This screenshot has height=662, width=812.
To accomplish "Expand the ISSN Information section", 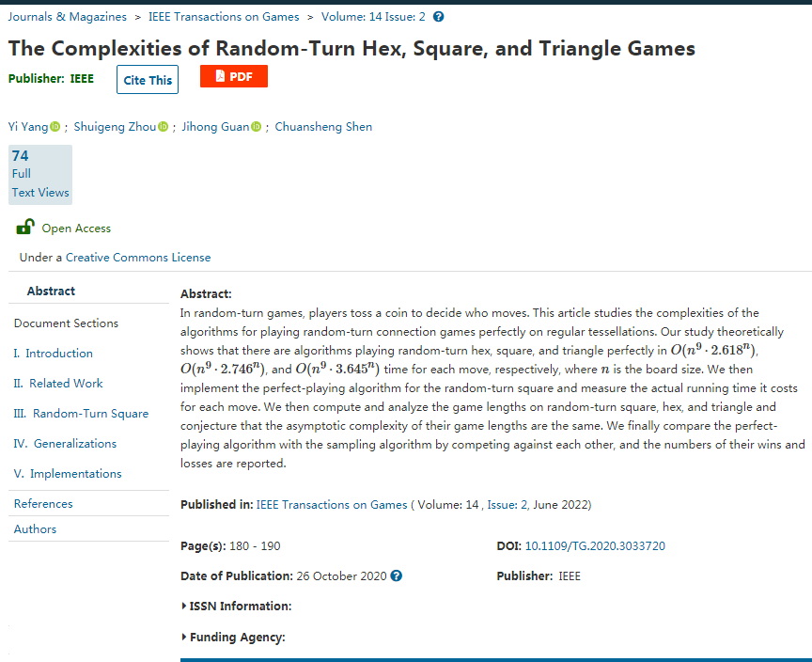I will [x=238, y=606].
